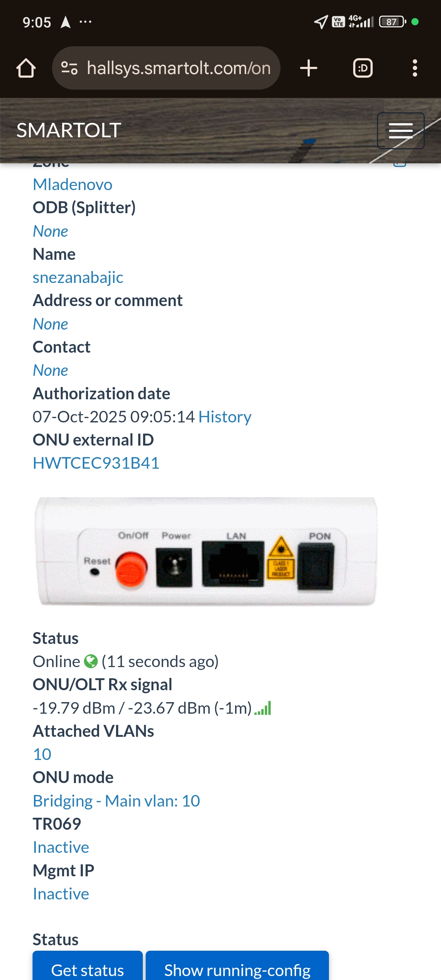Tap the site settings icon in address bar
The image size is (441, 980).
coord(70,68)
